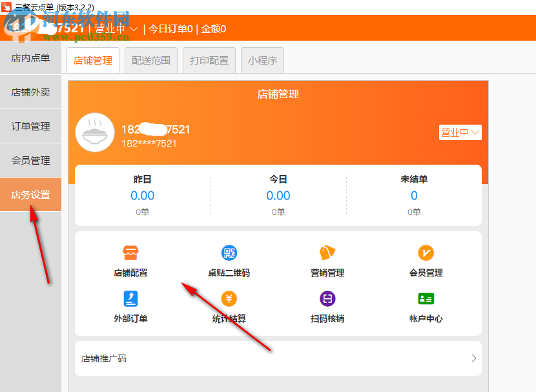Open 店铺配置 store configuration icon
536x392 pixels.
[x=130, y=258]
